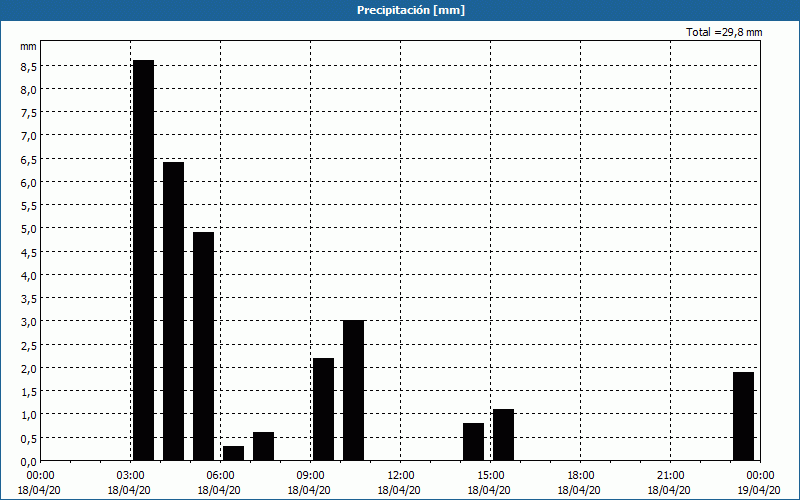Click the 4,0 y-axis label

[29, 276]
